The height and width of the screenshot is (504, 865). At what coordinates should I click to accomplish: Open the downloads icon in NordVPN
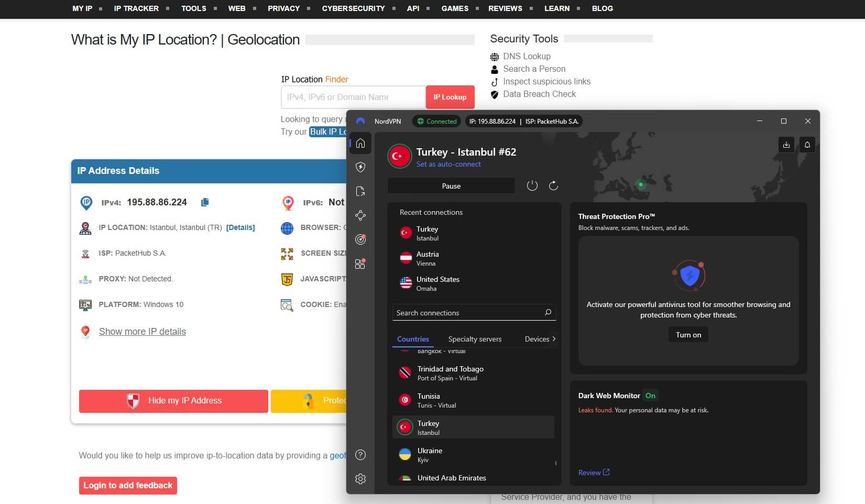[786, 145]
